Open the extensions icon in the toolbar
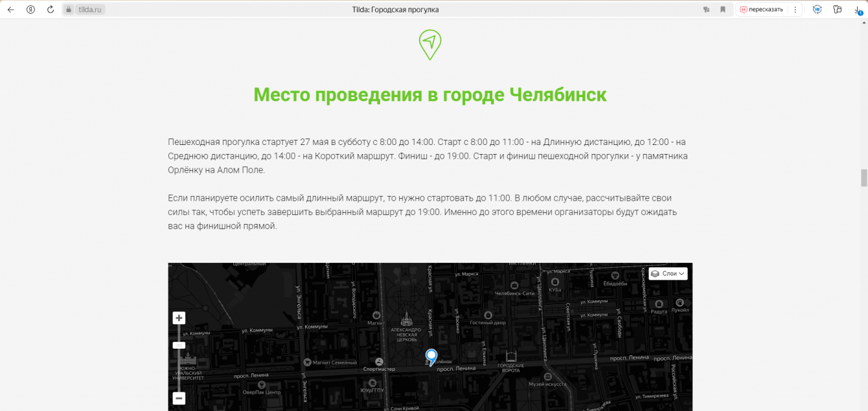The image size is (868, 411). point(838,10)
